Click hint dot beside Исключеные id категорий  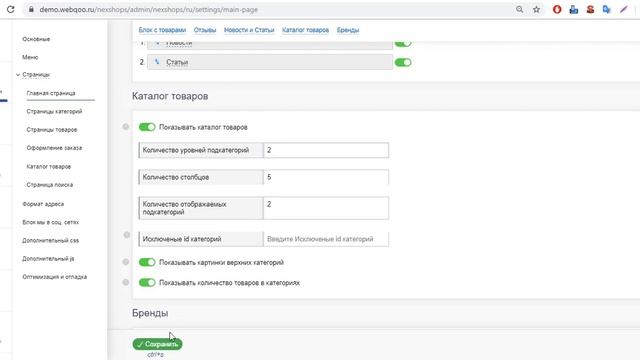pyautogui.click(x=127, y=235)
